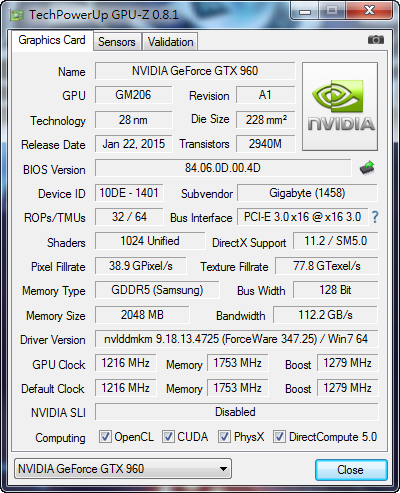This screenshot has width=400, height=493.
Task: Click the camera screenshot icon
Action: point(376,40)
